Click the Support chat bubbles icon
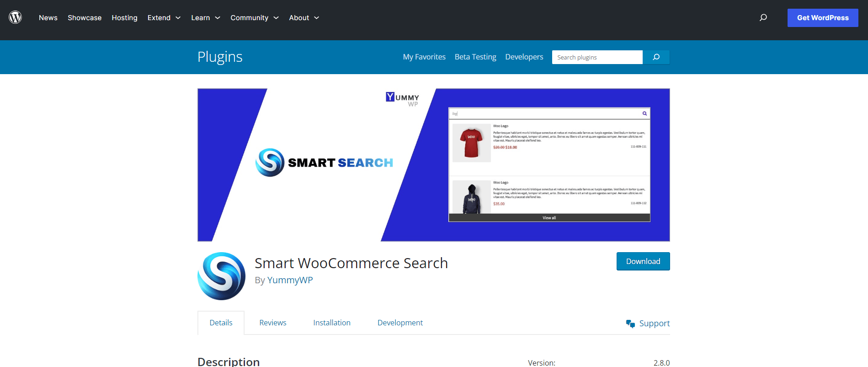Image resolution: width=868 pixels, height=367 pixels. pos(630,324)
